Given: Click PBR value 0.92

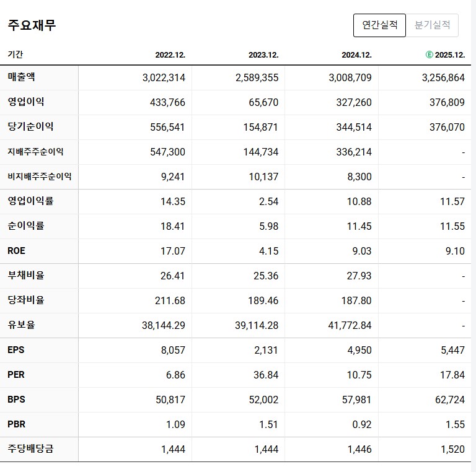Looking at the screenshot, I should pos(362,425).
